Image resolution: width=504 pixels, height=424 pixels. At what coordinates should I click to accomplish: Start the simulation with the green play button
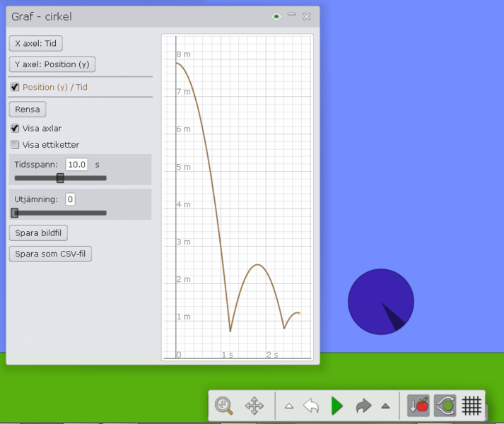[x=336, y=406]
